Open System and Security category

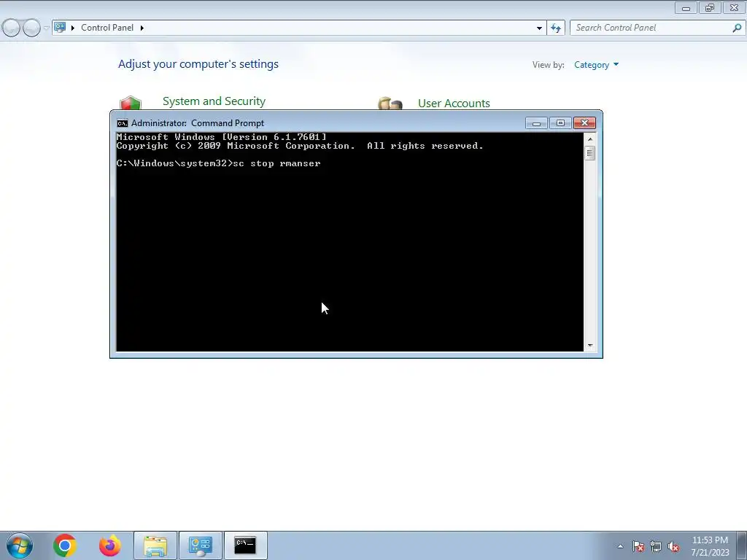tap(214, 101)
